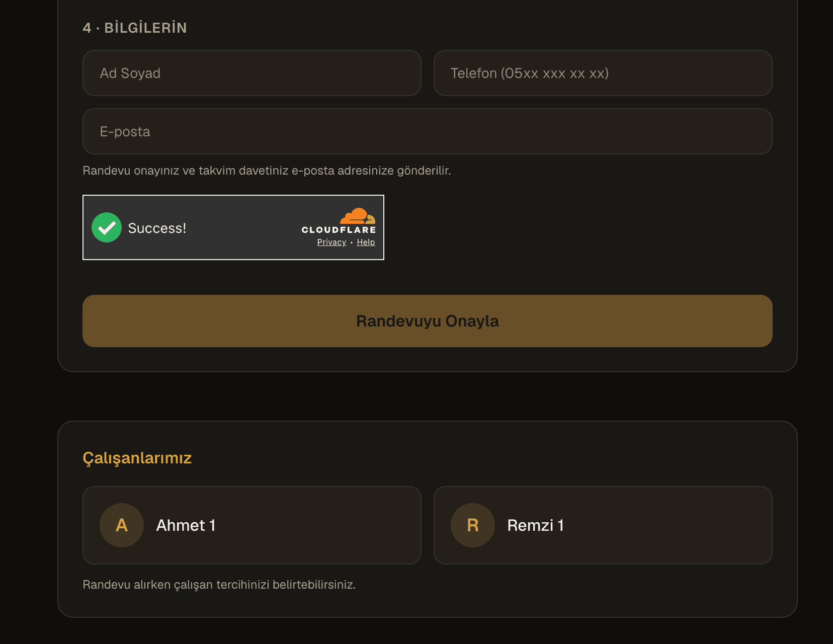This screenshot has height=644, width=833.
Task: Select the Ahmet 1 staff card
Action: pos(252,525)
